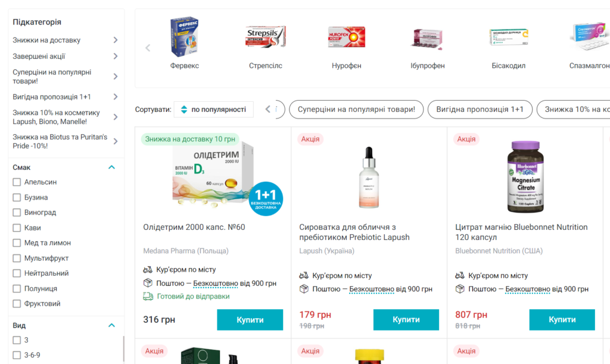The image size is (610, 364).
Task: Buy Олідетрим 2000 капс. №60
Action: [250, 320]
